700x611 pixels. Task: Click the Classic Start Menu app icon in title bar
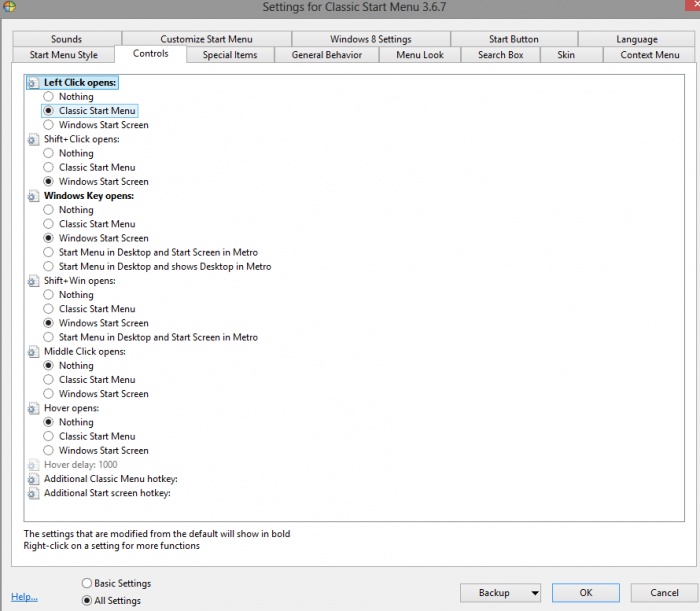click(x=9, y=6)
